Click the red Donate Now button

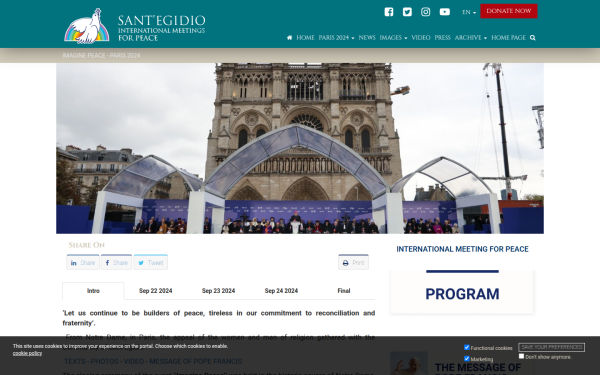click(x=509, y=11)
